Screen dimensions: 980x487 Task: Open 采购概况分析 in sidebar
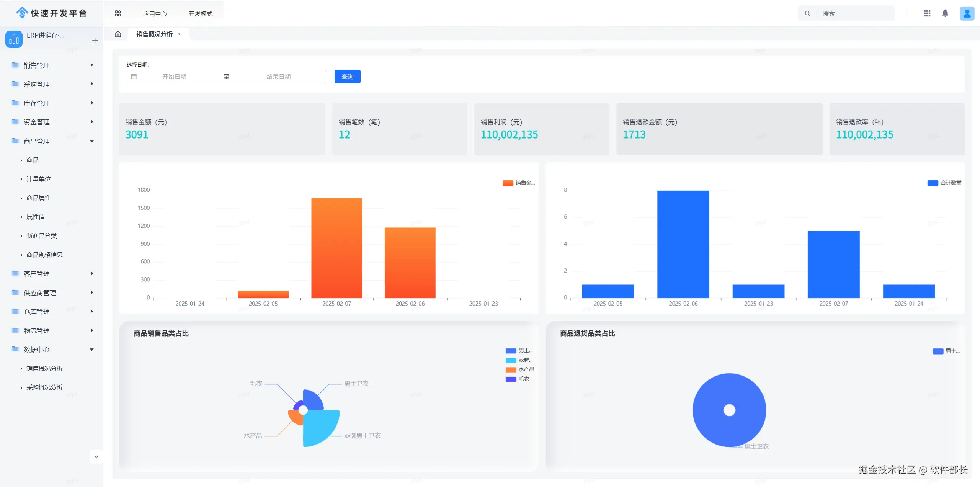44,387
